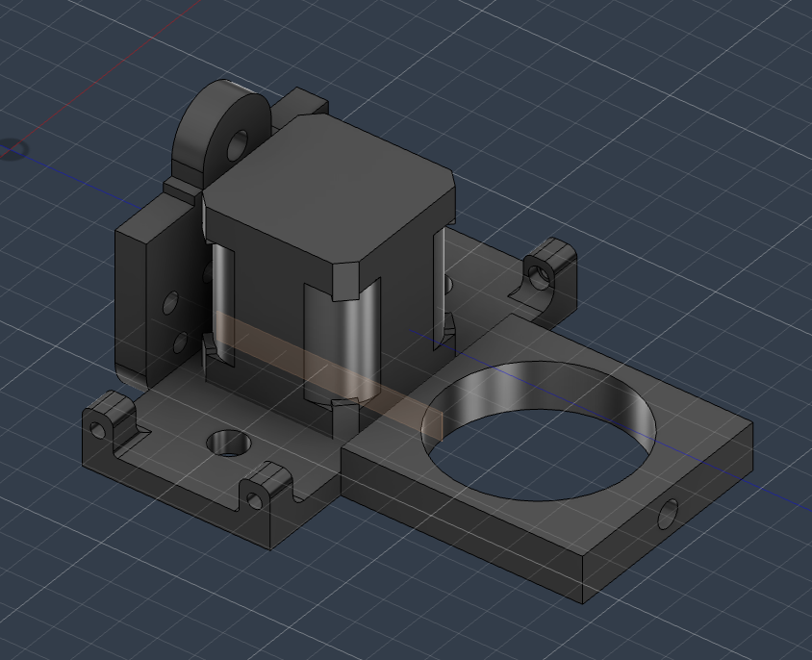Pick the lower hole on the left vertical plate
The height and width of the screenshot is (660, 812).
pos(180,343)
